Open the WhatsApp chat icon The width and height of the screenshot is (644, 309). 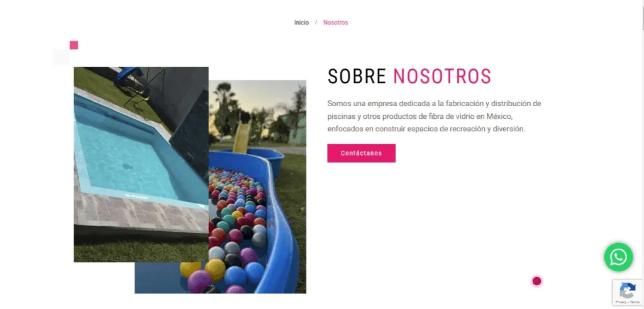coord(619,257)
